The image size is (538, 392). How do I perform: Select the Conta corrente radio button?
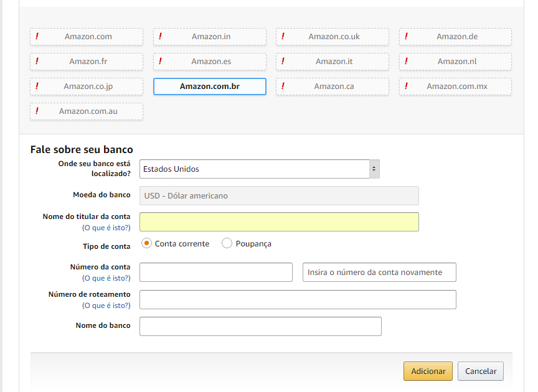pos(147,243)
